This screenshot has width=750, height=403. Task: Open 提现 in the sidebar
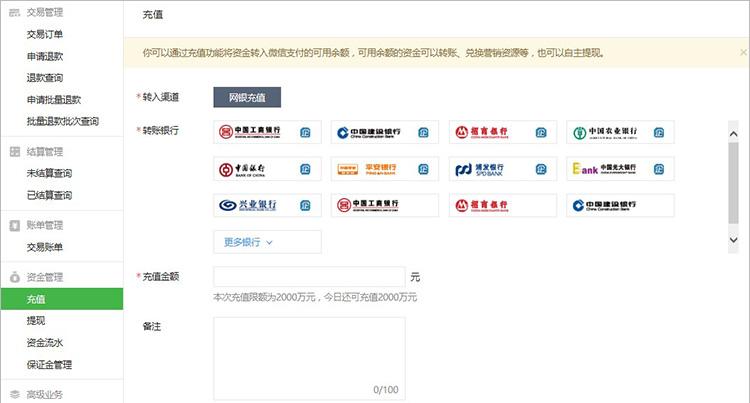36,321
